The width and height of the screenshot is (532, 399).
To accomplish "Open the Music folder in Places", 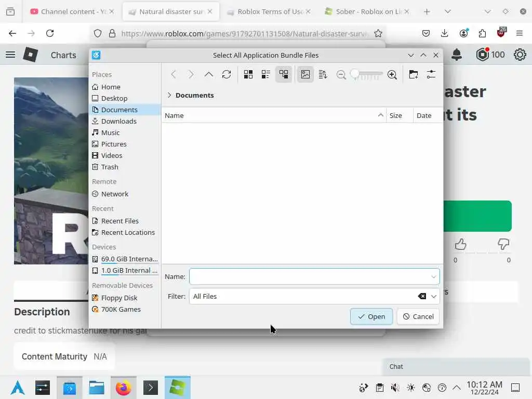I will [x=125, y=132].
